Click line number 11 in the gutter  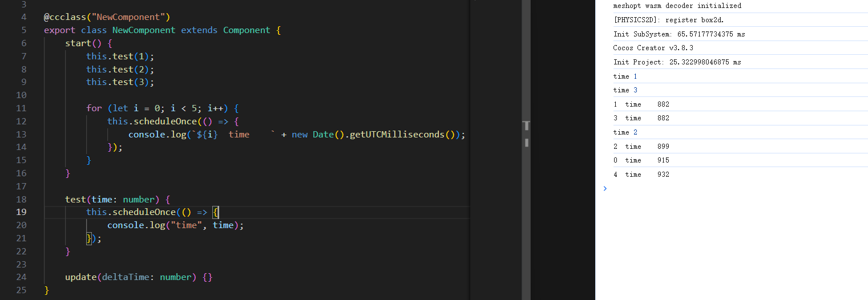[x=22, y=108]
